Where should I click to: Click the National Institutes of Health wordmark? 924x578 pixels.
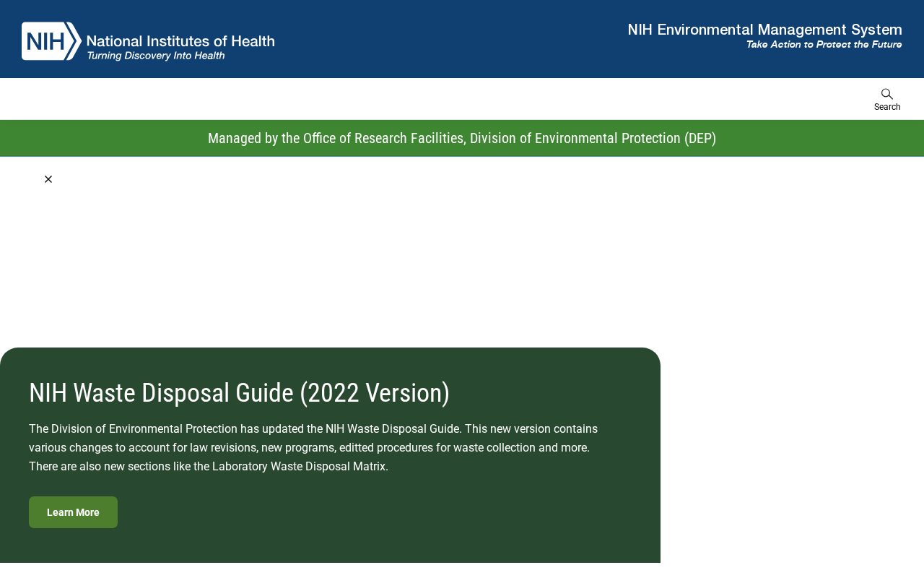click(x=180, y=41)
